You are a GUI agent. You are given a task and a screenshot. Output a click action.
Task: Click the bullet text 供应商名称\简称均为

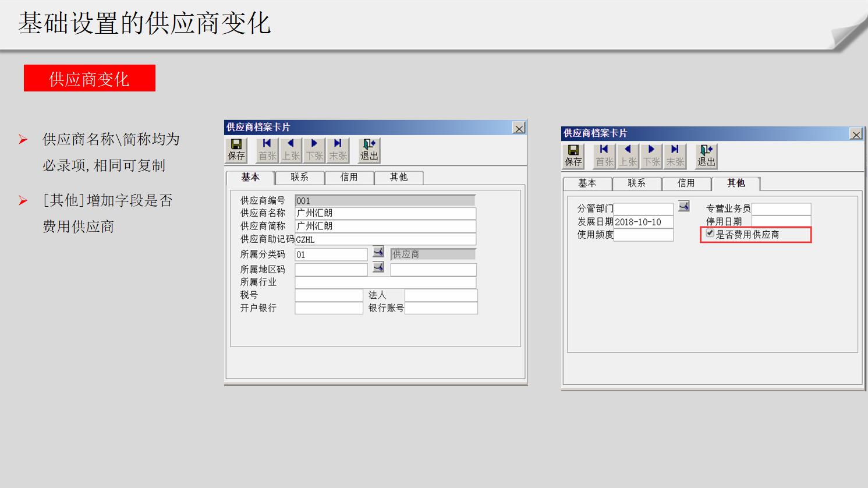click(x=111, y=139)
